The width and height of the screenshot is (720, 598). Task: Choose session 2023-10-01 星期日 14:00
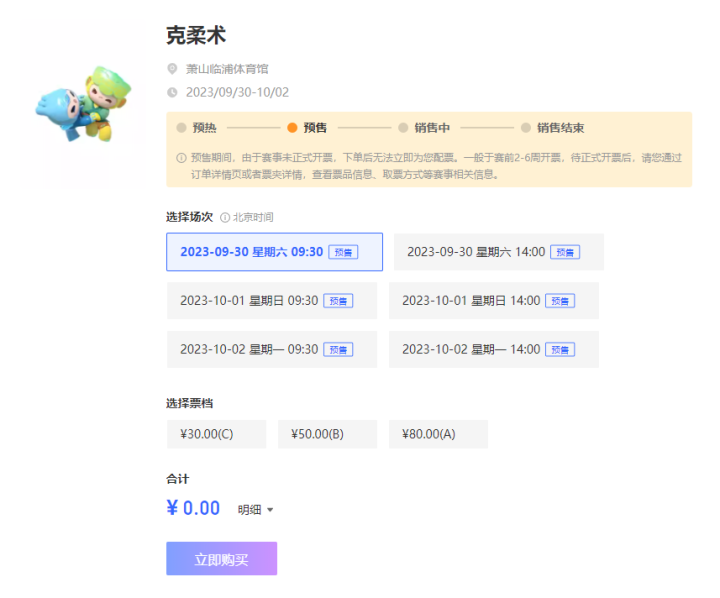click(493, 300)
